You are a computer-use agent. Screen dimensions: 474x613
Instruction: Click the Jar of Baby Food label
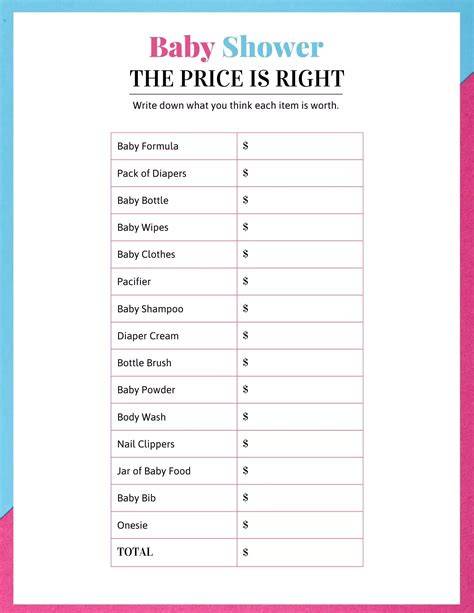(x=154, y=471)
